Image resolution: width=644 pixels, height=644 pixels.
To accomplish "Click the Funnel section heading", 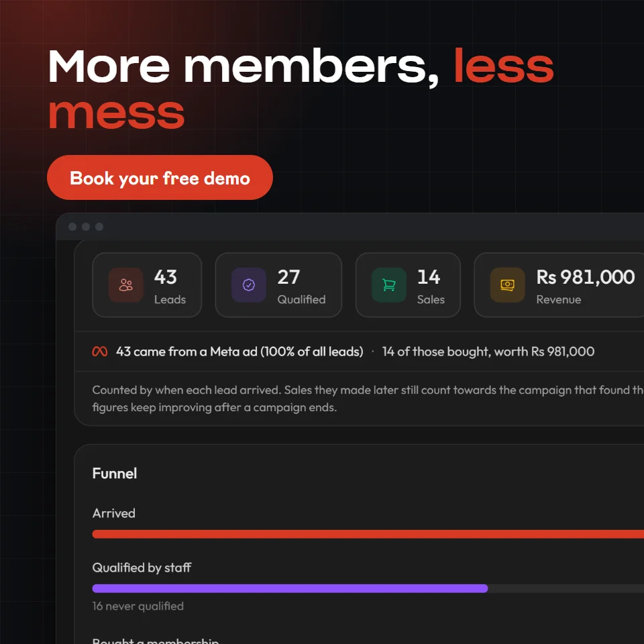I will point(115,473).
